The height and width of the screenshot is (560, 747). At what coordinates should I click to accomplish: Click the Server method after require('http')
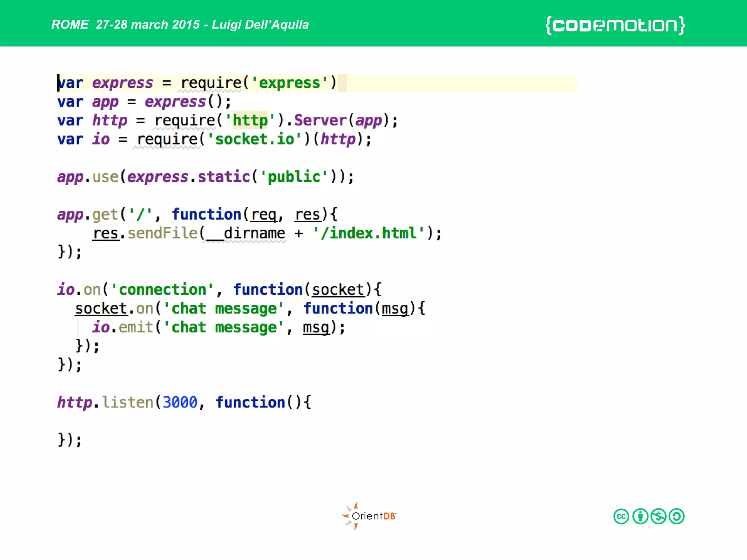pos(320,120)
